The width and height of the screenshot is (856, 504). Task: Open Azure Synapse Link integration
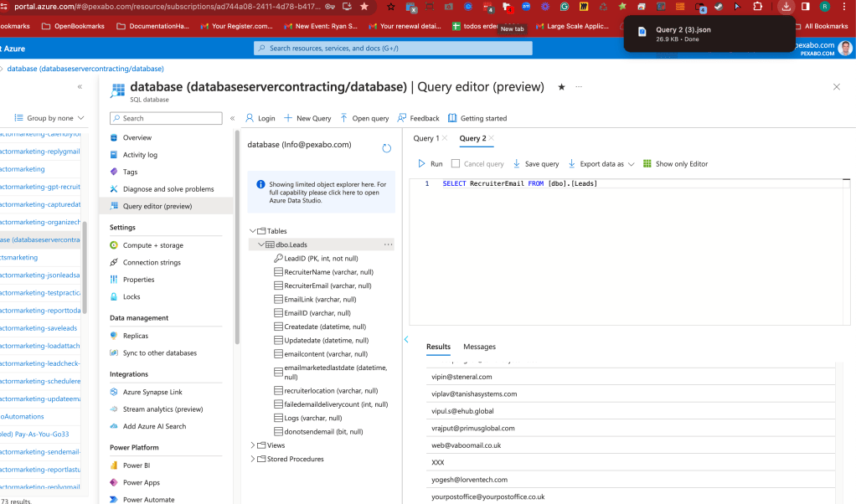pos(152,392)
